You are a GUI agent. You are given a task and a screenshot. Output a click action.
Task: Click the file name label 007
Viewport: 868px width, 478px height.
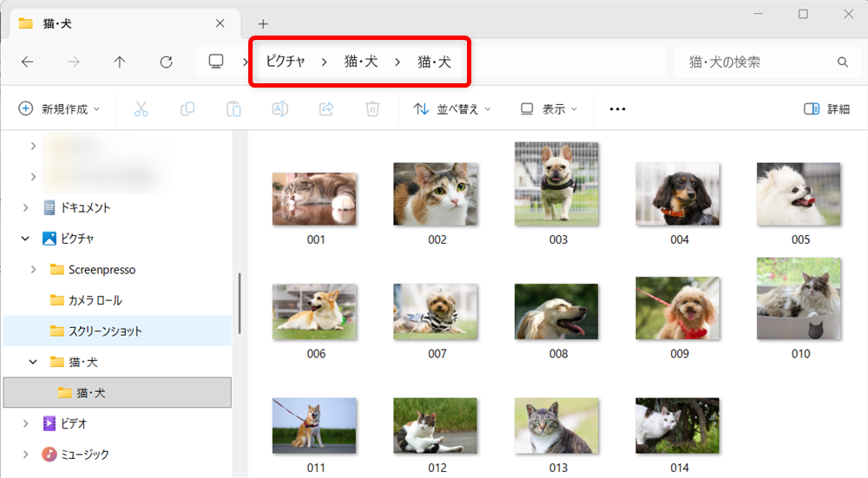pos(437,354)
